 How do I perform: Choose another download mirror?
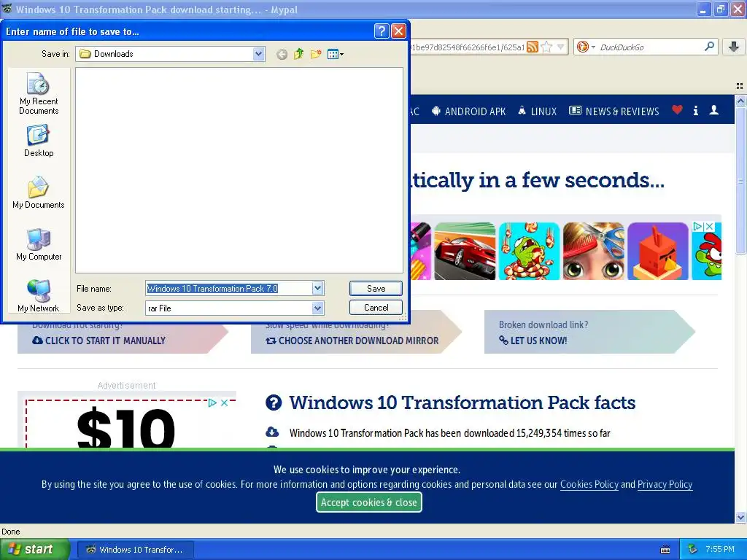(x=352, y=341)
